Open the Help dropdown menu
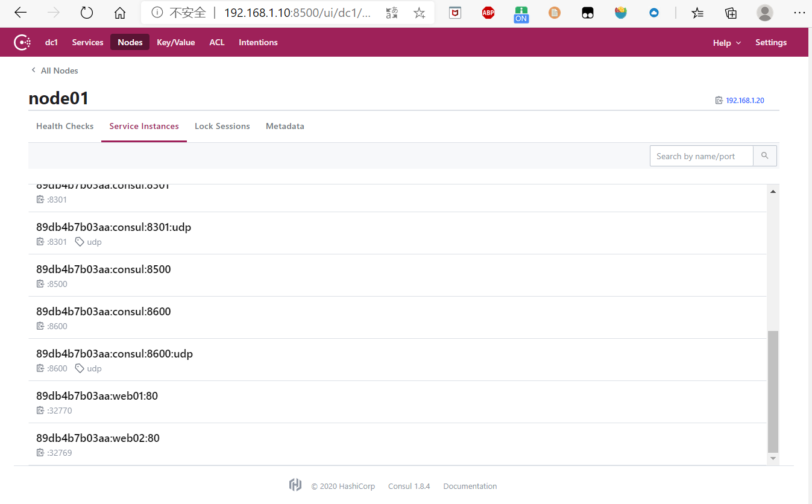This screenshot has width=812, height=504. 727,43
